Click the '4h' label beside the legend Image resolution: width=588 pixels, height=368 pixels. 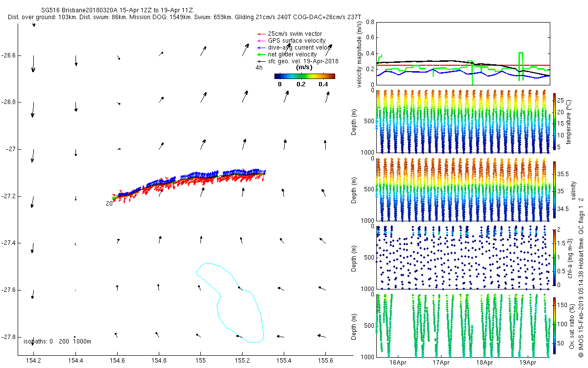coord(259,68)
